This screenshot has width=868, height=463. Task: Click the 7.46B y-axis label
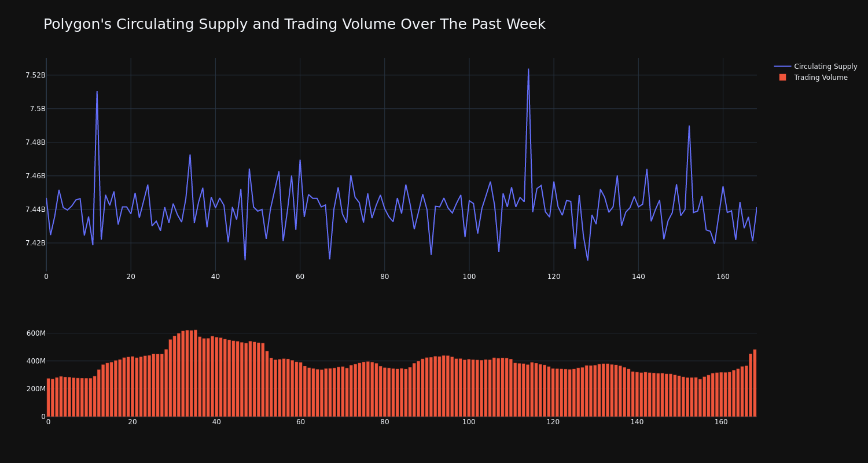coord(35,176)
